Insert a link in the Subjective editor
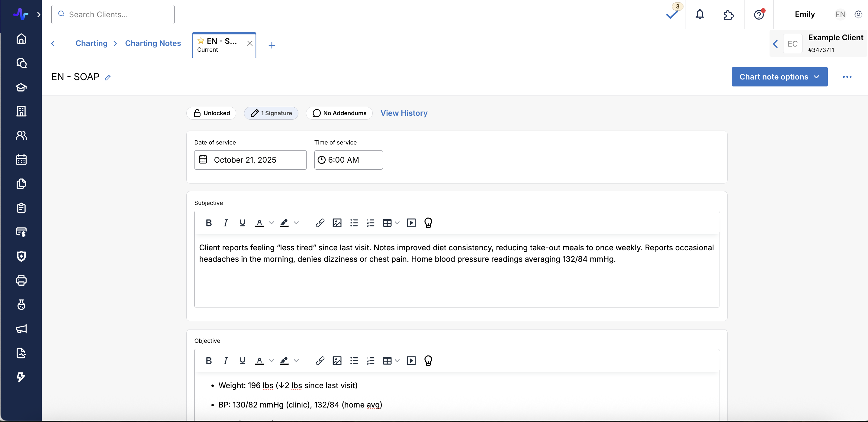The height and width of the screenshot is (422, 868). pyautogui.click(x=320, y=222)
